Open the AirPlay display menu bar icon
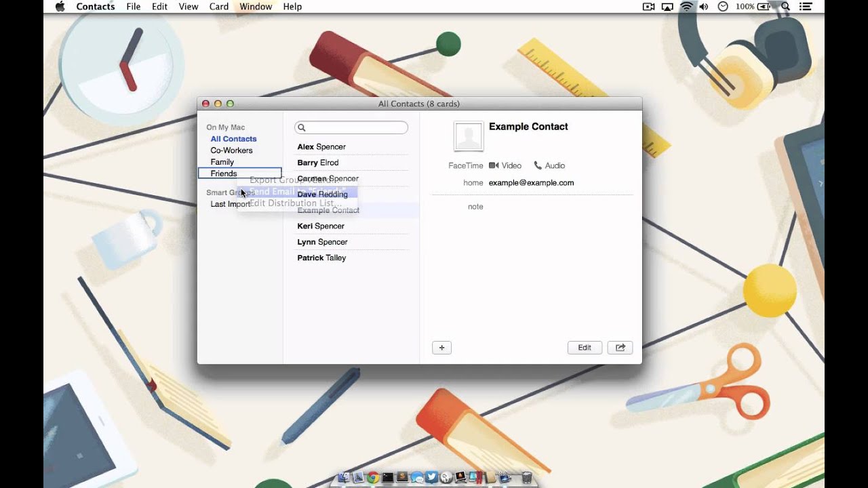Image resolution: width=868 pixels, height=488 pixels. click(667, 6)
